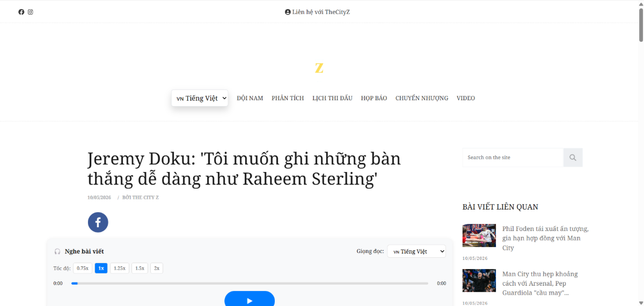The image size is (644, 306).
Task: Switch speed to 1.5x
Action: 140,268
